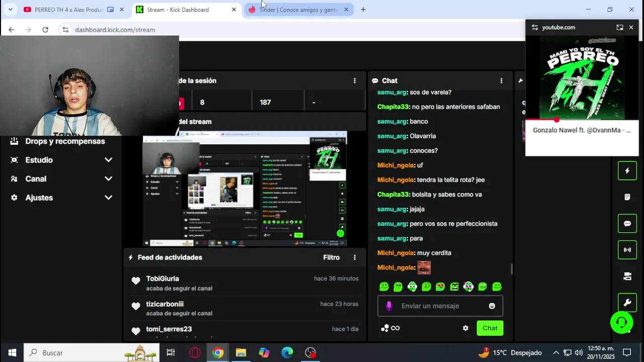Click the chat panel scrollbar
Screen dimensions: 644x362
point(512,269)
